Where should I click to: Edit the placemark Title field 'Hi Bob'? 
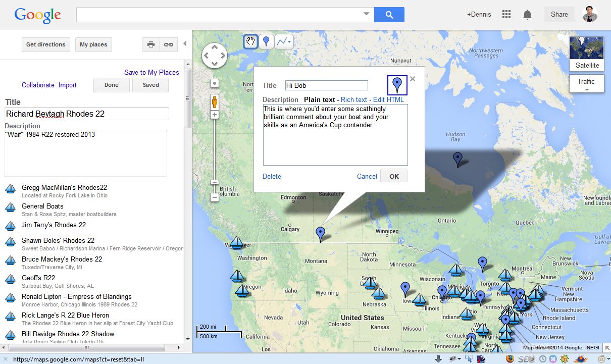(x=326, y=85)
